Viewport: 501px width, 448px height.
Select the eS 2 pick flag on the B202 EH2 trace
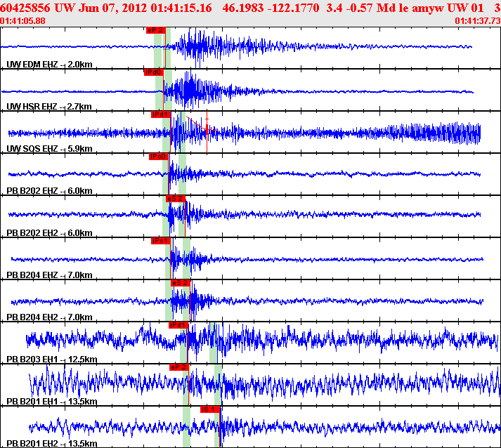click(176, 199)
